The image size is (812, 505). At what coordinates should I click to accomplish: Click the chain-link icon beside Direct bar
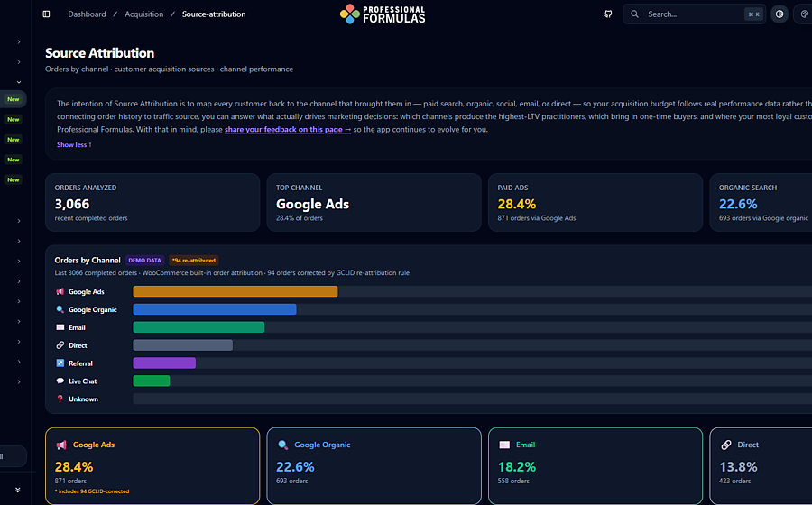point(60,345)
